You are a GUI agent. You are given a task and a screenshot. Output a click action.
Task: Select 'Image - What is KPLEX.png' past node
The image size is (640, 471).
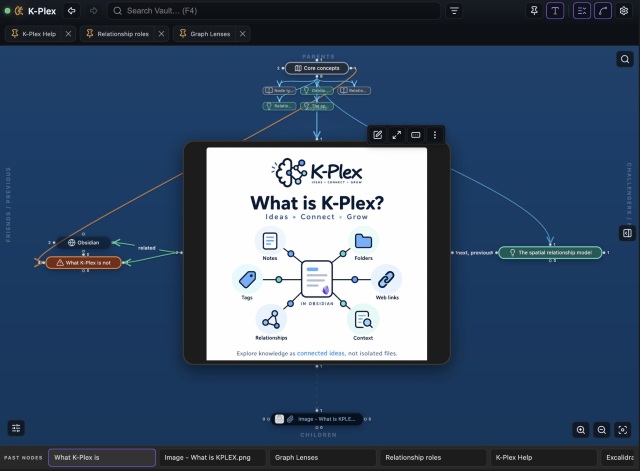point(212,458)
